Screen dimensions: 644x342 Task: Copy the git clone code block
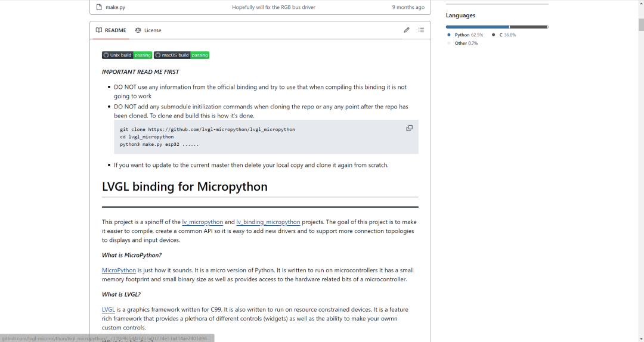click(409, 128)
